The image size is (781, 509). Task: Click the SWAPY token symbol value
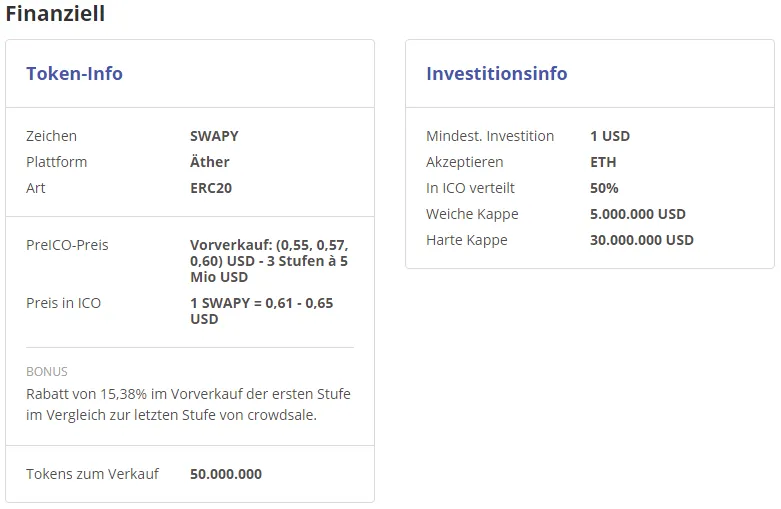(x=214, y=136)
